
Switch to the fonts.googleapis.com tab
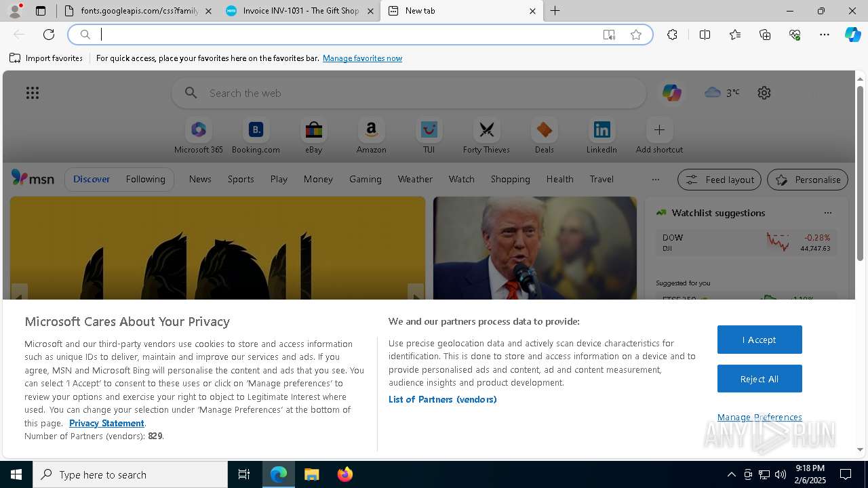tap(138, 11)
